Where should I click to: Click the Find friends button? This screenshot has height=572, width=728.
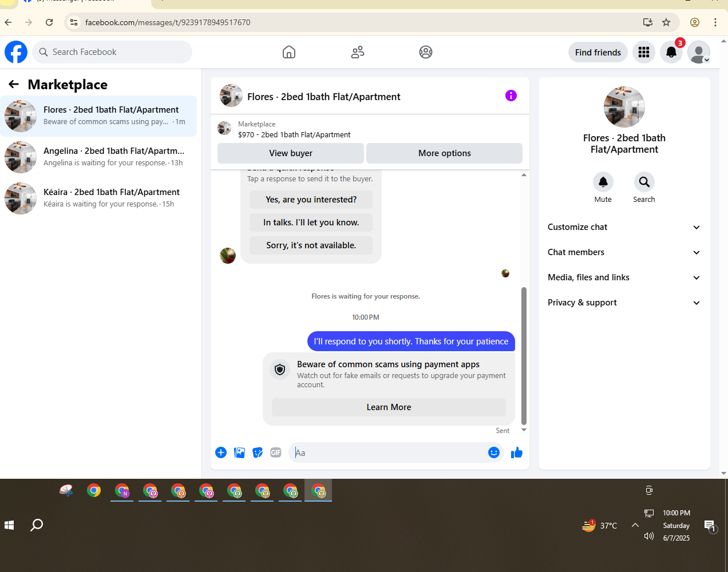tap(598, 52)
